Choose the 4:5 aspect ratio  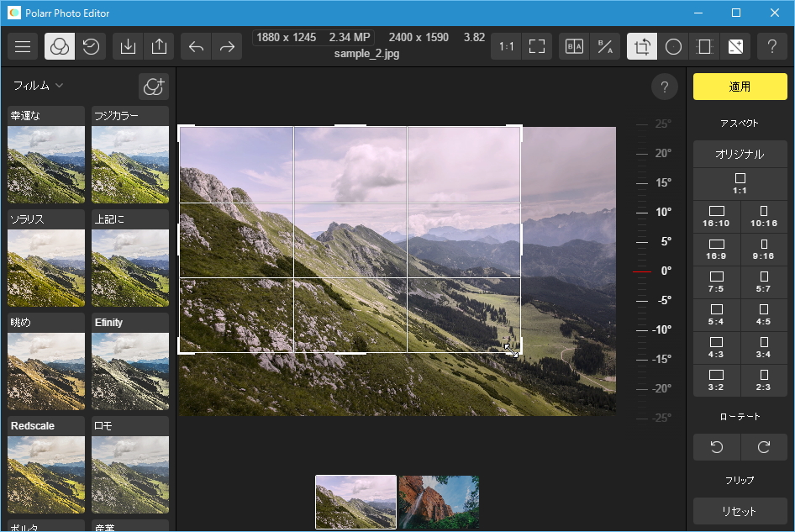pyautogui.click(x=764, y=315)
